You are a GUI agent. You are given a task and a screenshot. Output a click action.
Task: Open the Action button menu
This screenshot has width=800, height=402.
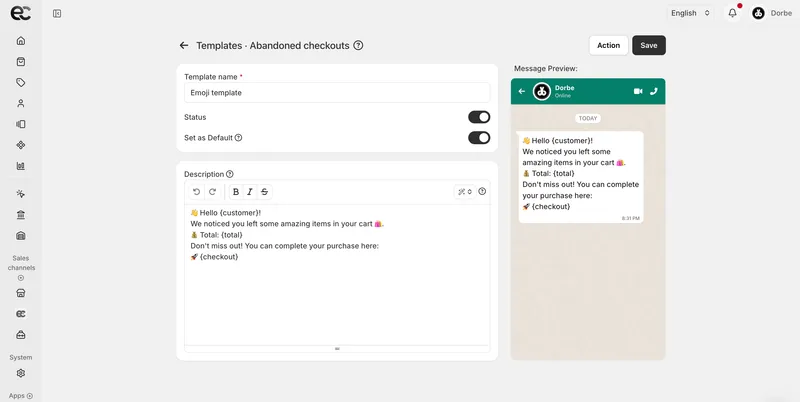pyautogui.click(x=608, y=45)
